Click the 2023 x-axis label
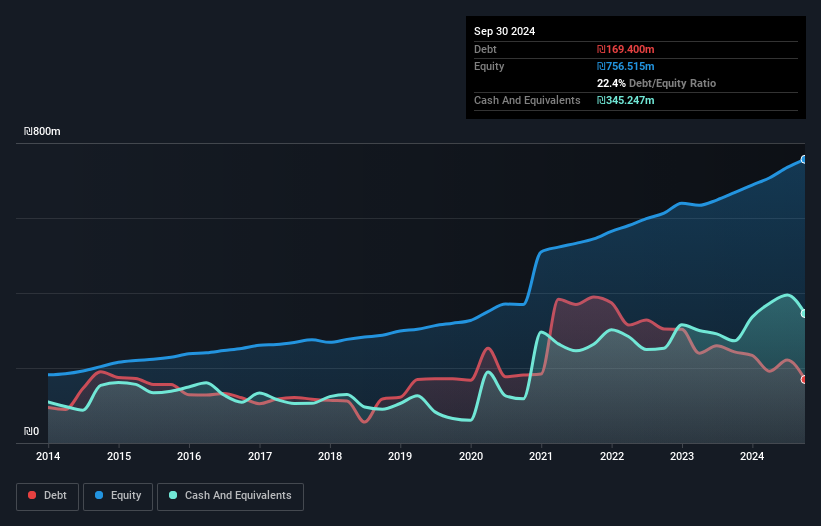The image size is (821, 526). [682, 456]
